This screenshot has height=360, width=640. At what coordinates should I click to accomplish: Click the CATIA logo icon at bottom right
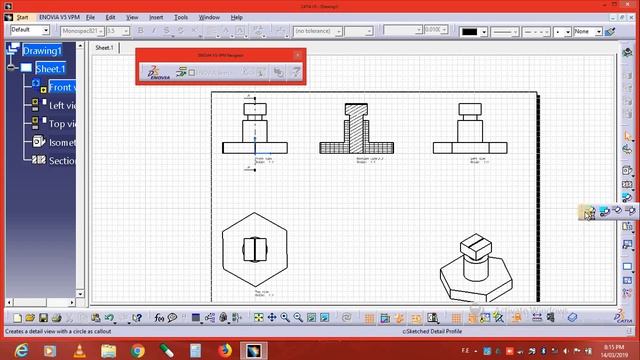click(623, 317)
